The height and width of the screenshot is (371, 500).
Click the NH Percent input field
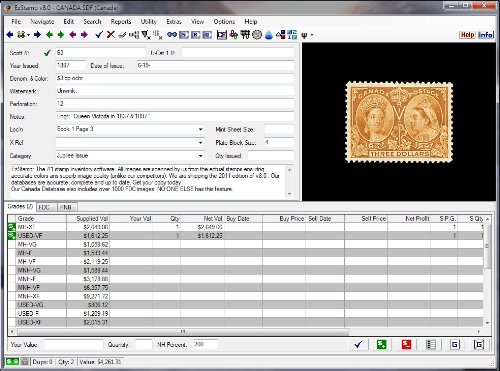point(205,345)
